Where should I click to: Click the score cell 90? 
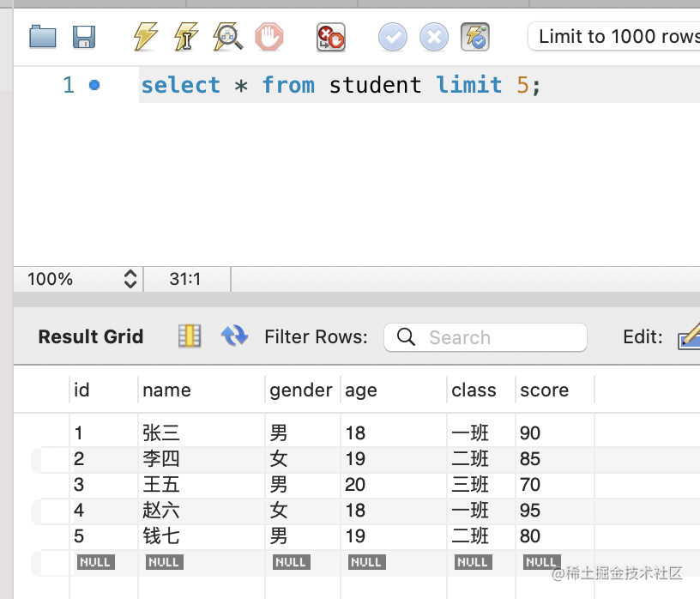point(530,433)
